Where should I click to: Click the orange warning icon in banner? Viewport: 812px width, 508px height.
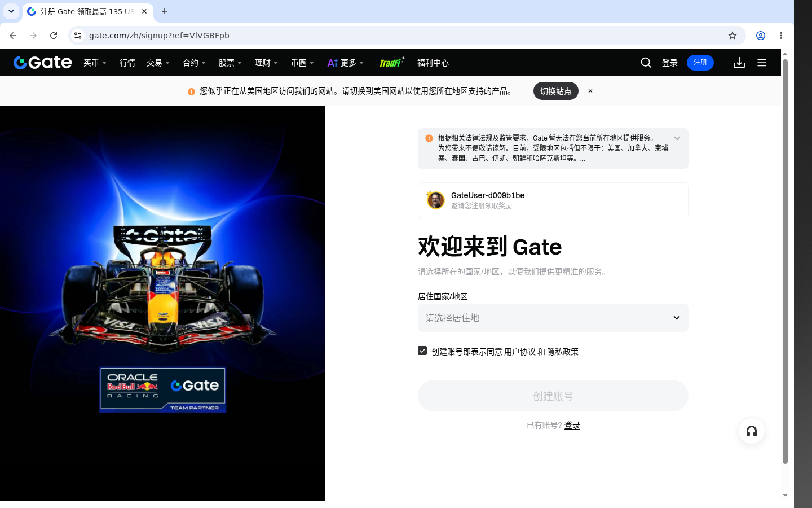[191, 91]
